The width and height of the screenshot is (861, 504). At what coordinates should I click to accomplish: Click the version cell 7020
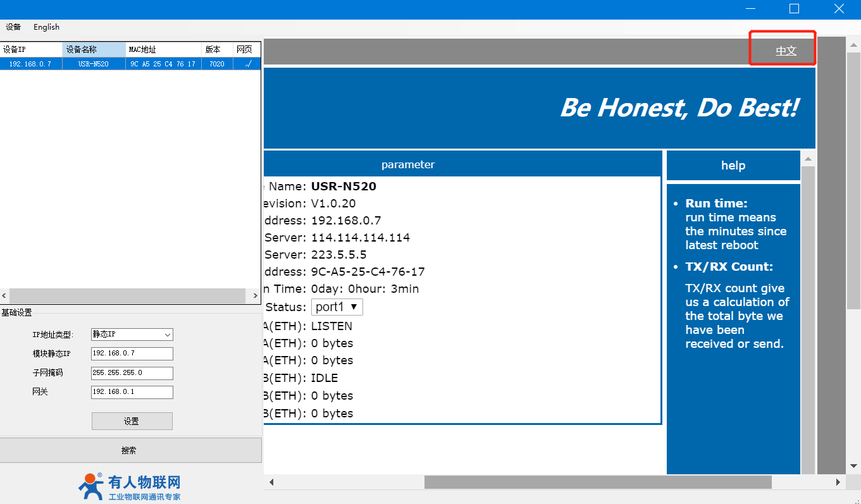217,64
